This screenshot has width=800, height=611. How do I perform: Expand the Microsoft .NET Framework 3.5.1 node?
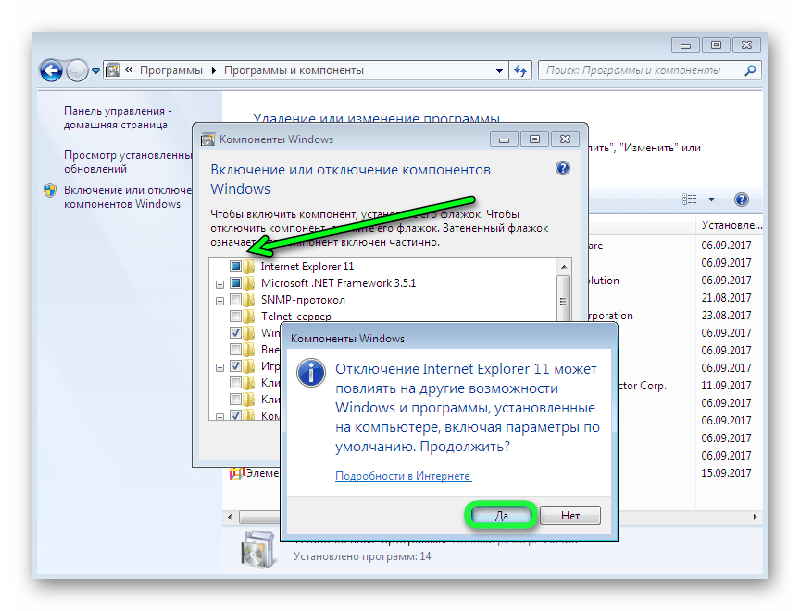click(220, 284)
